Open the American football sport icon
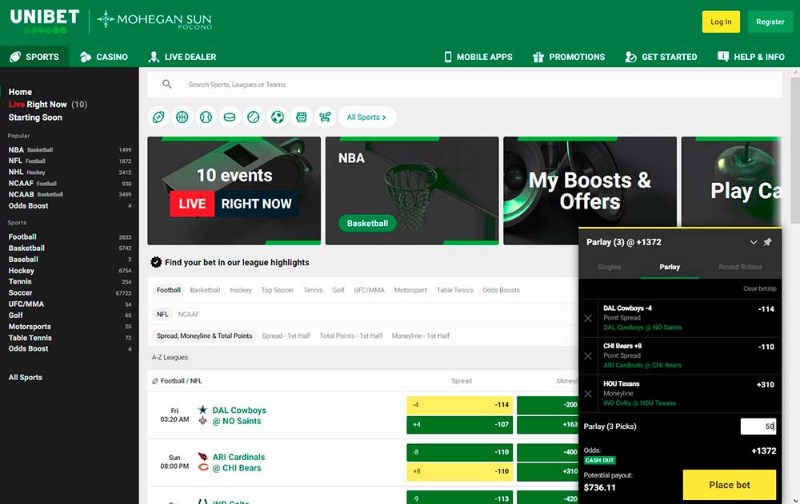The image size is (800, 504). (158, 117)
